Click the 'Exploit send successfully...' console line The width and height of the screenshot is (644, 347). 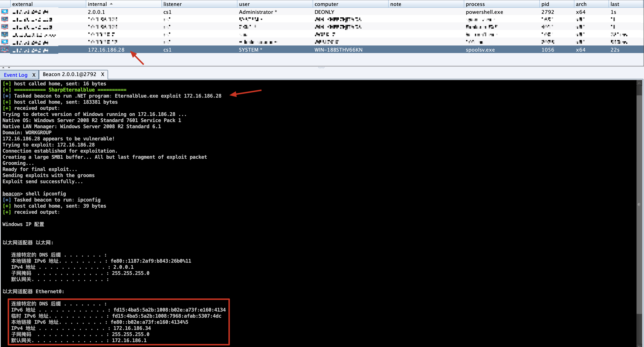[42, 181]
